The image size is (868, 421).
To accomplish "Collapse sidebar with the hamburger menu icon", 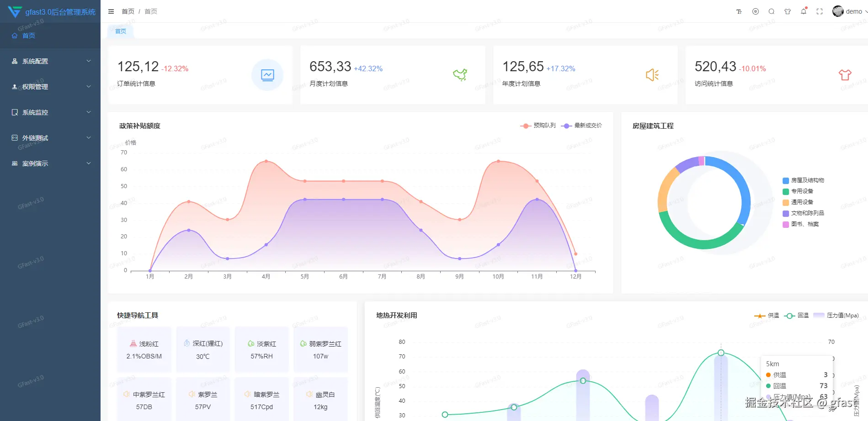I will [x=111, y=11].
